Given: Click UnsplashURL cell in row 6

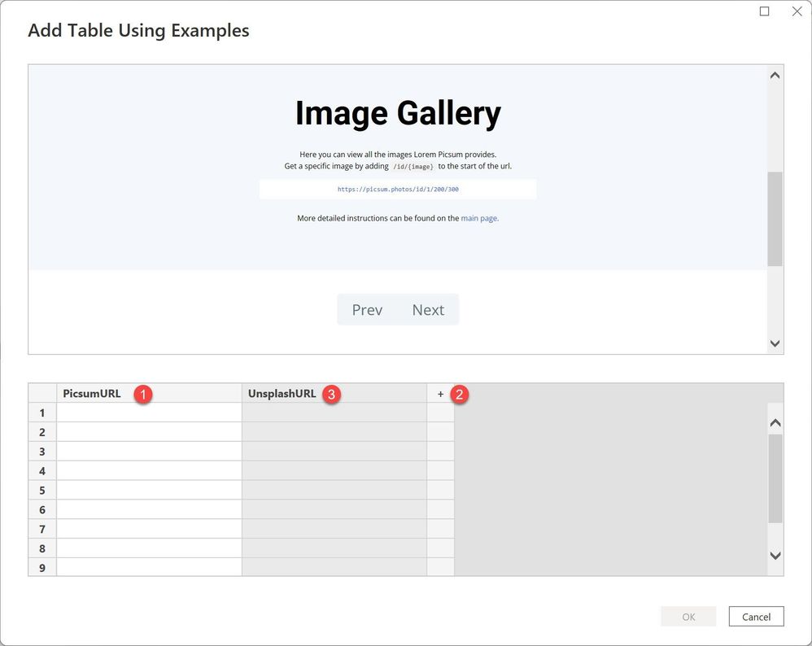Looking at the screenshot, I should point(334,510).
